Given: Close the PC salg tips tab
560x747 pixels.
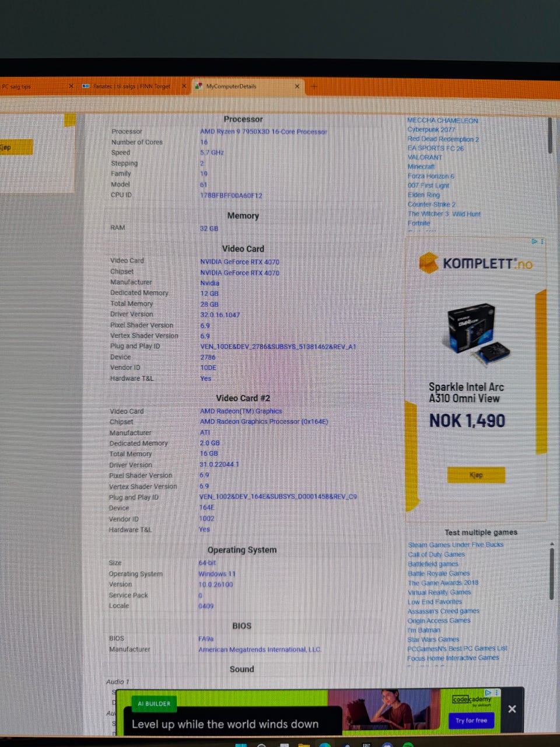Looking at the screenshot, I should pyautogui.click(x=71, y=86).
